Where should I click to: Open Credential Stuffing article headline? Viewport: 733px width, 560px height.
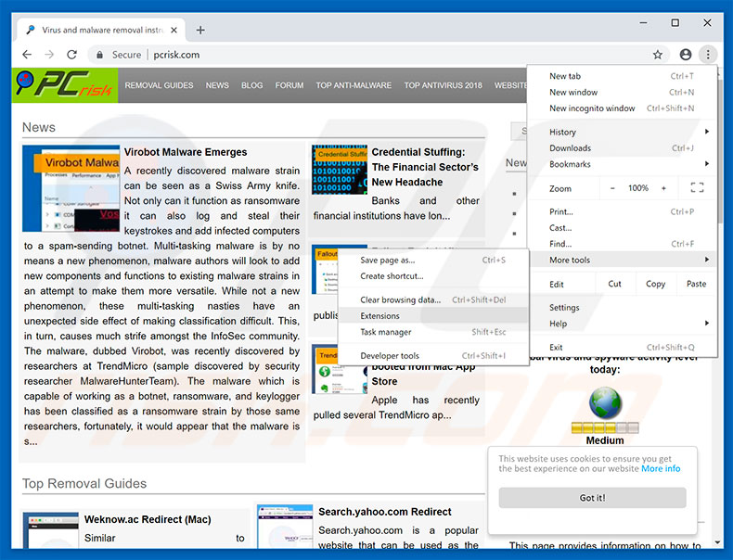pos(425,167)
